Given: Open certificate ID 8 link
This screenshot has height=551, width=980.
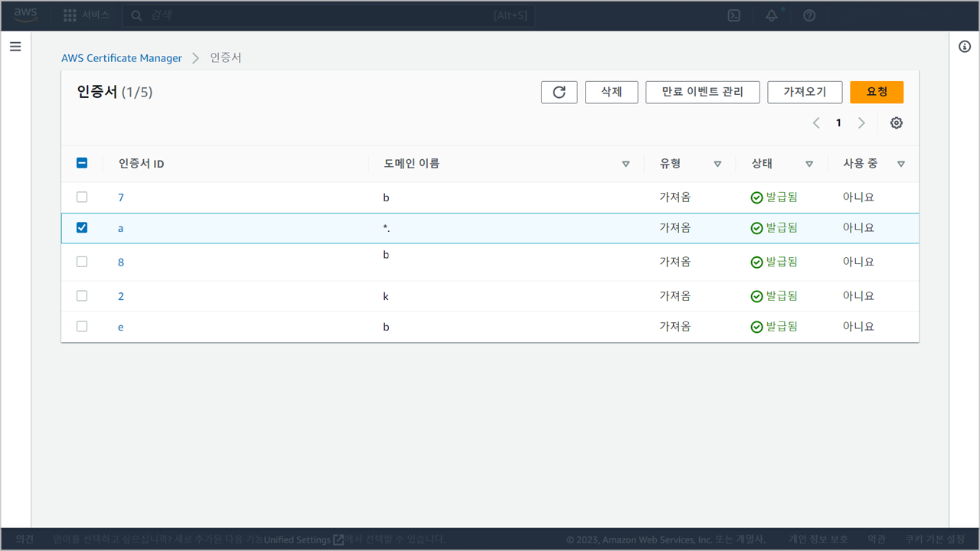Looking at the screenshot, I should (x=121, y=262).
